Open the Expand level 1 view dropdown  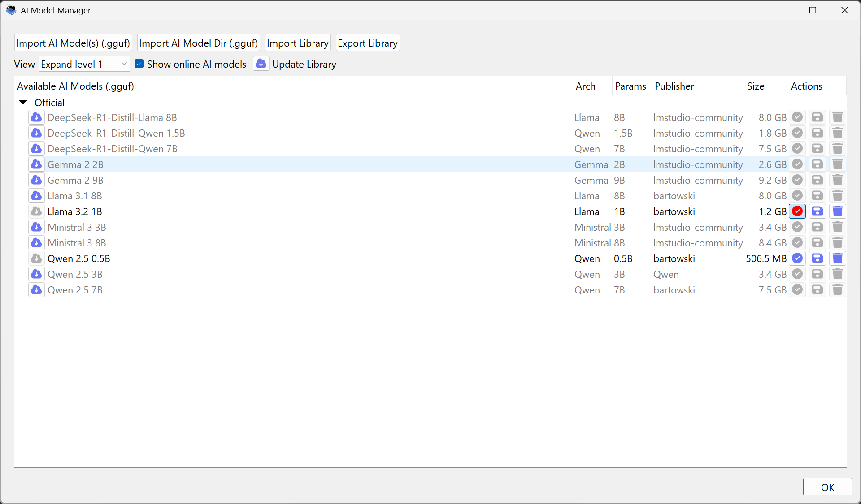click(84, 64)
